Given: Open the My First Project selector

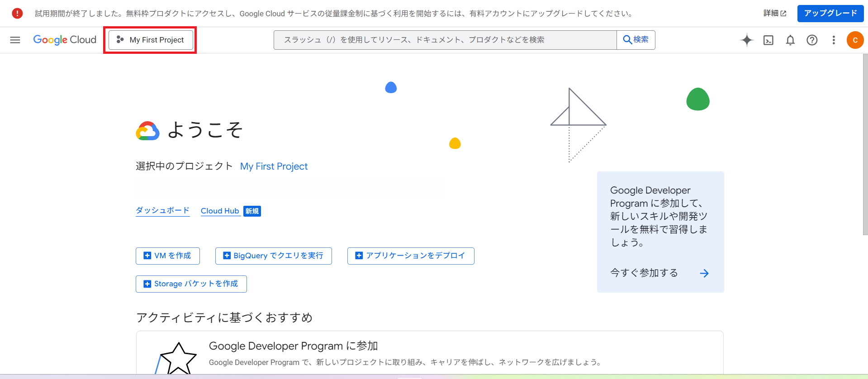Looking at the screenshot, I should pyautogui.click(x=151, y=40).
